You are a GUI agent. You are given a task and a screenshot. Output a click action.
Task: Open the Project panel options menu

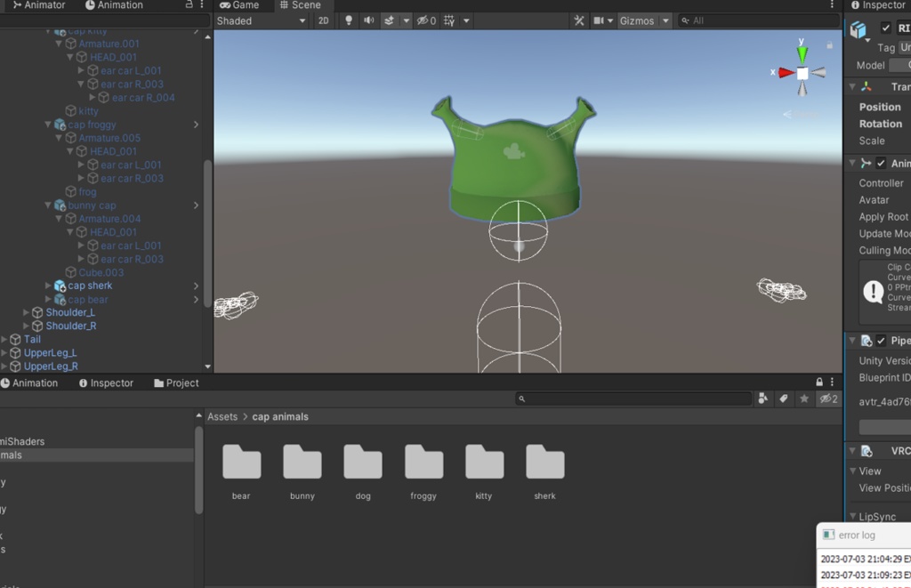(832, 382)
